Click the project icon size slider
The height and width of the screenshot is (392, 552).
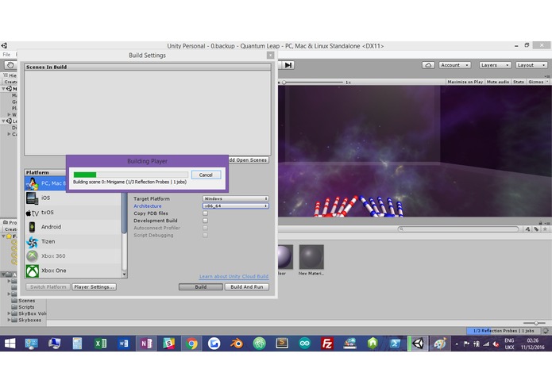point(535,323)
